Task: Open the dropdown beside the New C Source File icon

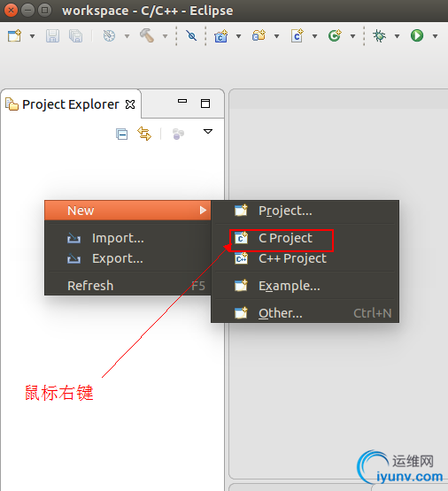Action: (x=314, y=36)
